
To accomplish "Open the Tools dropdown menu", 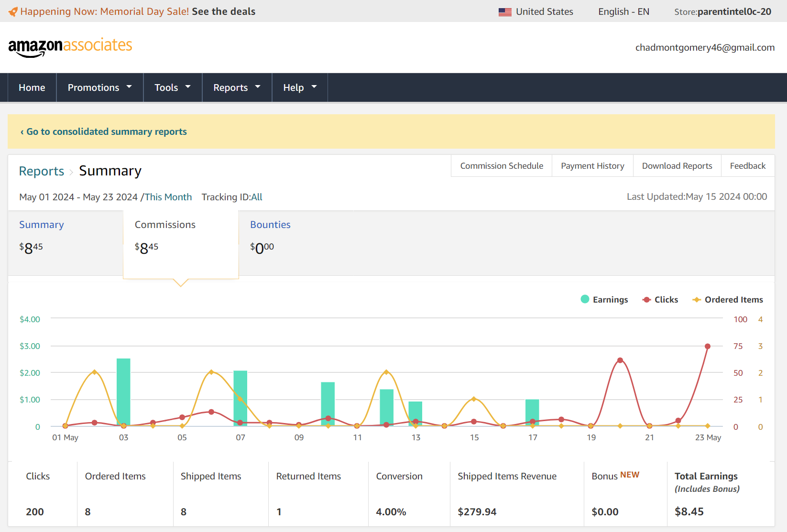I will (x=173, y=87).
